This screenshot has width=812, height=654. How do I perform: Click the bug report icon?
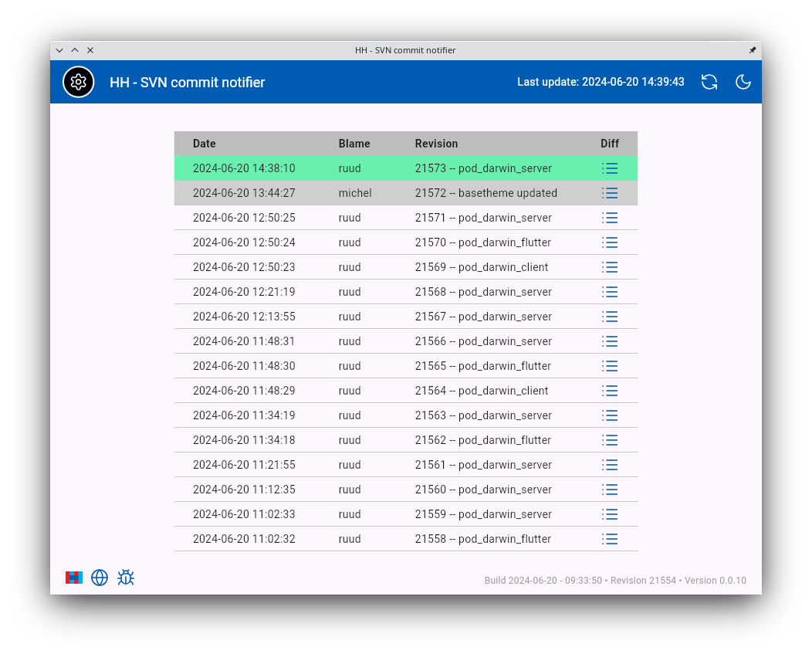pyautogui.click(x=126, y=577)
